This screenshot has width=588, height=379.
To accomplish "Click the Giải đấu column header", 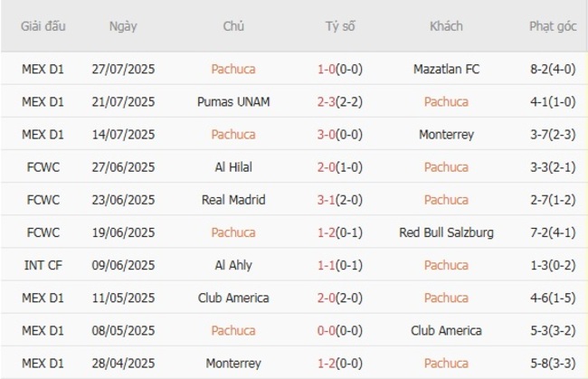I will pyautogui.click(x=43, y=26).
